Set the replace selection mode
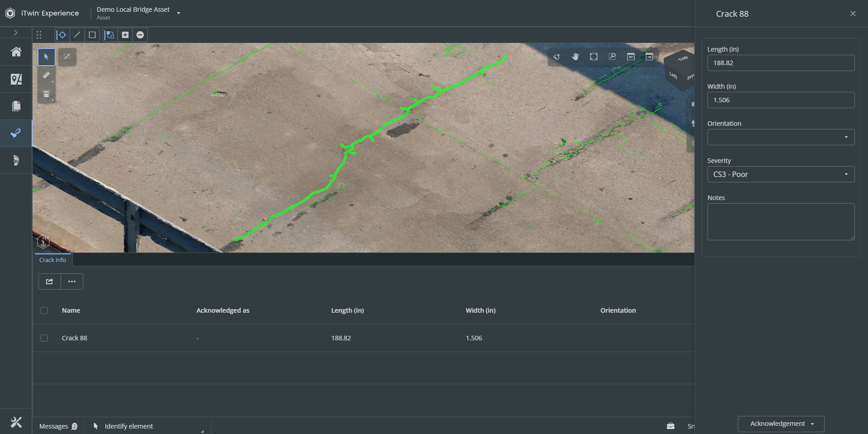 (x=110, y=35)
